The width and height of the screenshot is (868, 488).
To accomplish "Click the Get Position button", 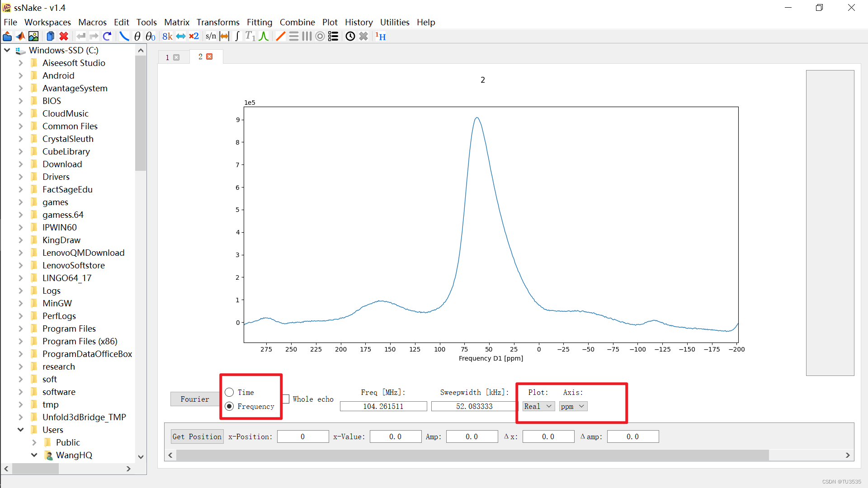I will [x=197, y=436].
